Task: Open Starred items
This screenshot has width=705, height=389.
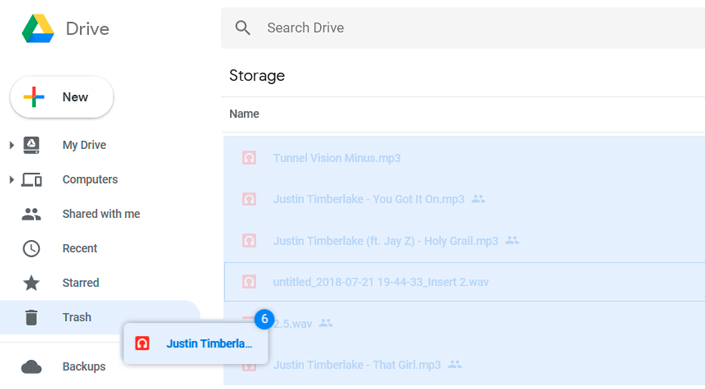Action: [x=80, y=282]
